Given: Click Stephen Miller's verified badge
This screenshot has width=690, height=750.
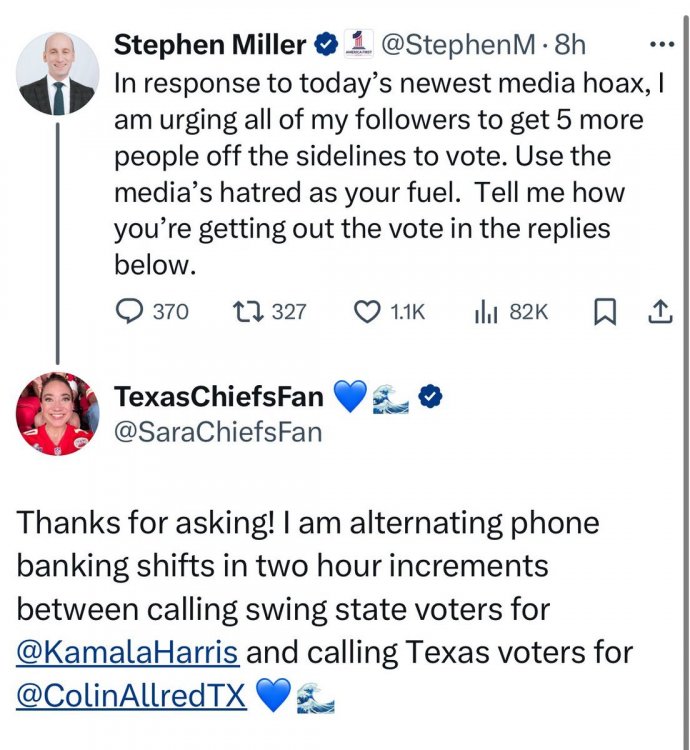Looking at the screenshot, I should coord(325,45).
